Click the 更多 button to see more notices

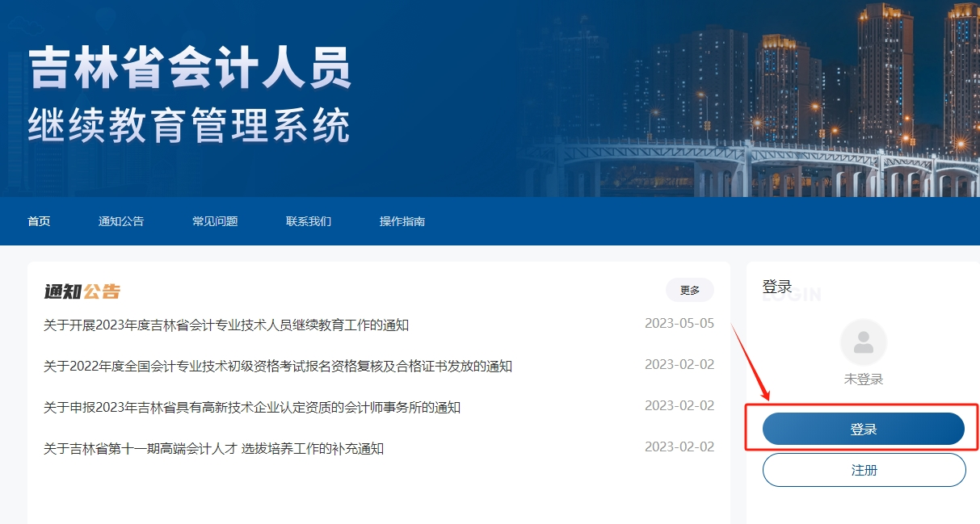(689, 290)
